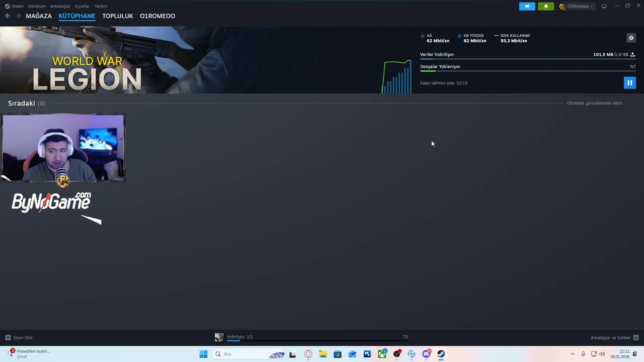Open the blue PlayStation app taskbar icon
This screenshot has width=644, height=362.
(367, 354)
